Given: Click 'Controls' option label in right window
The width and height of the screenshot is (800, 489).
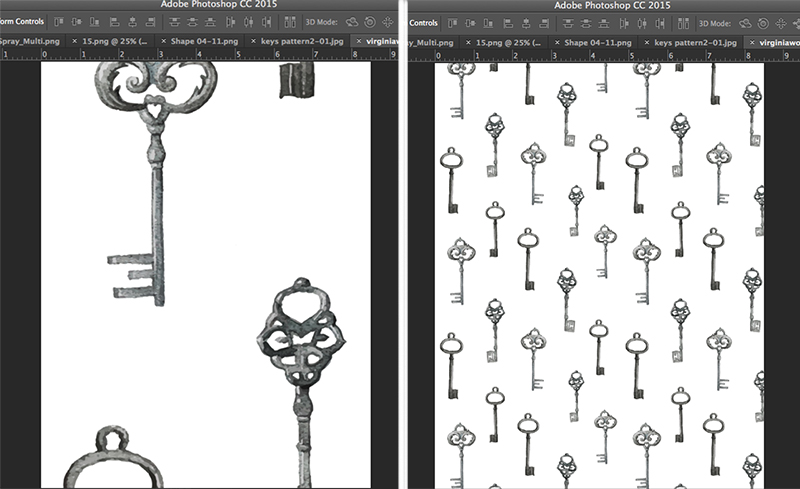Looking at the screenshot, I should tap(423, 23).
